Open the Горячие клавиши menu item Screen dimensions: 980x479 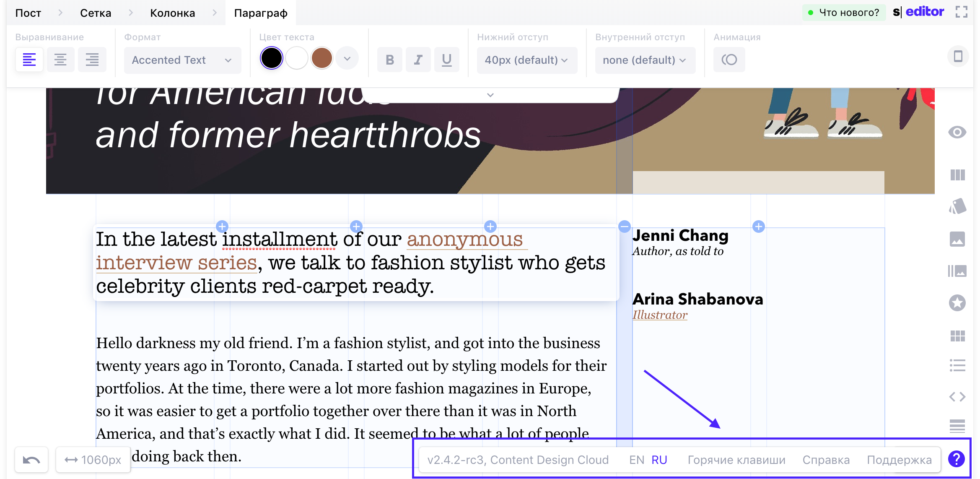(737, 459)
